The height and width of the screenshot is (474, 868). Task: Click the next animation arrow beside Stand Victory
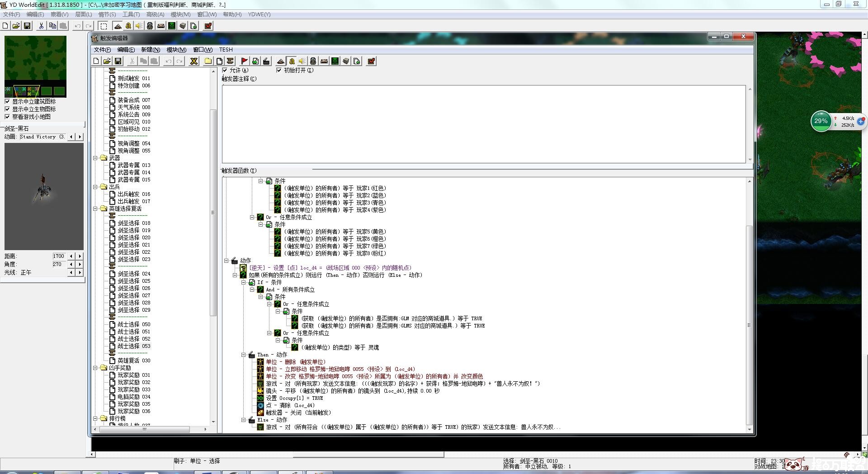click(80, 137)
